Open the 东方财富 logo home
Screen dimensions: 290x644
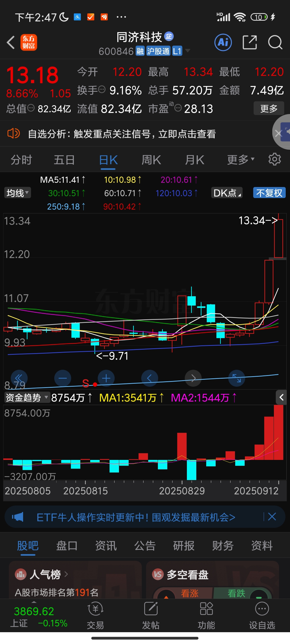pyautogui.click(x=29, y=43)
